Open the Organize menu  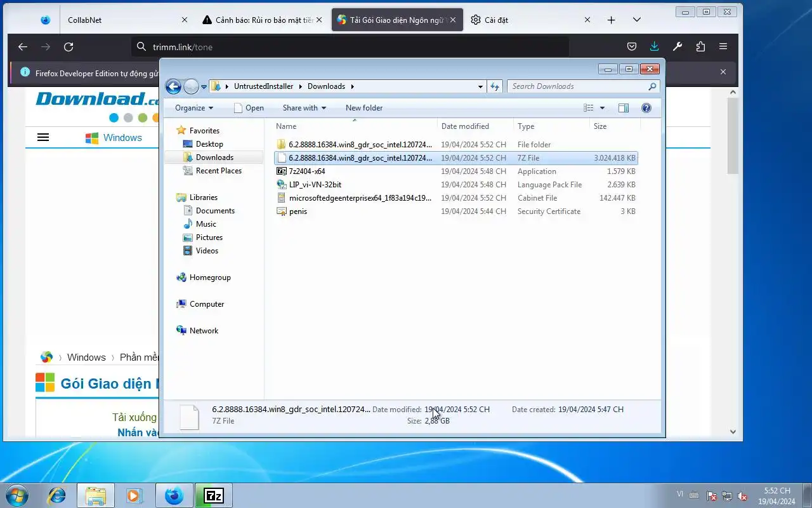click(194, 108)
